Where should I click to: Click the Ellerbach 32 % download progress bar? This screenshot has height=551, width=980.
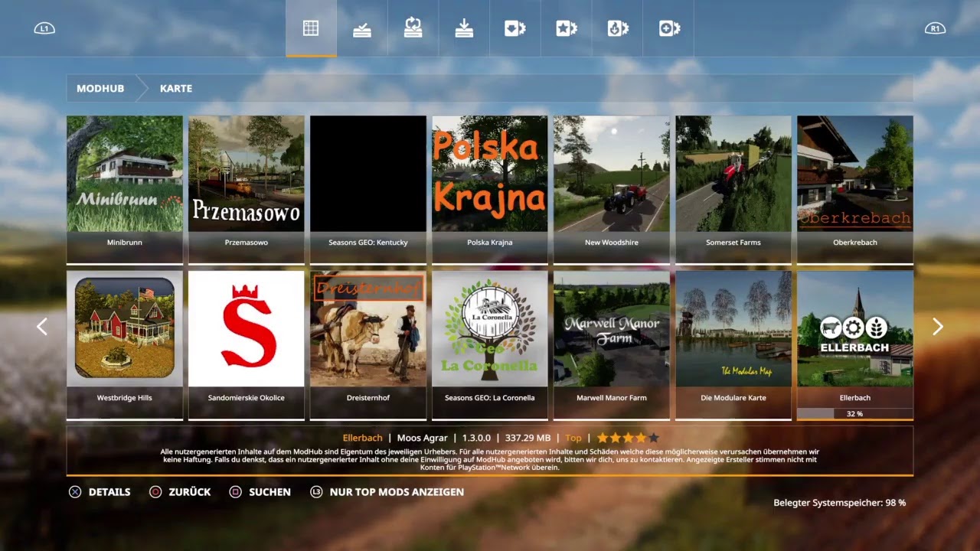(x=855, y=413)
